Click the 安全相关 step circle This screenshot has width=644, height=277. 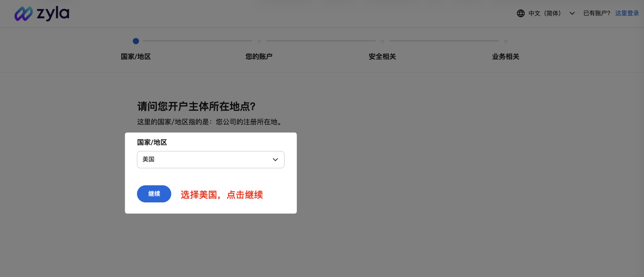(382, 41)
